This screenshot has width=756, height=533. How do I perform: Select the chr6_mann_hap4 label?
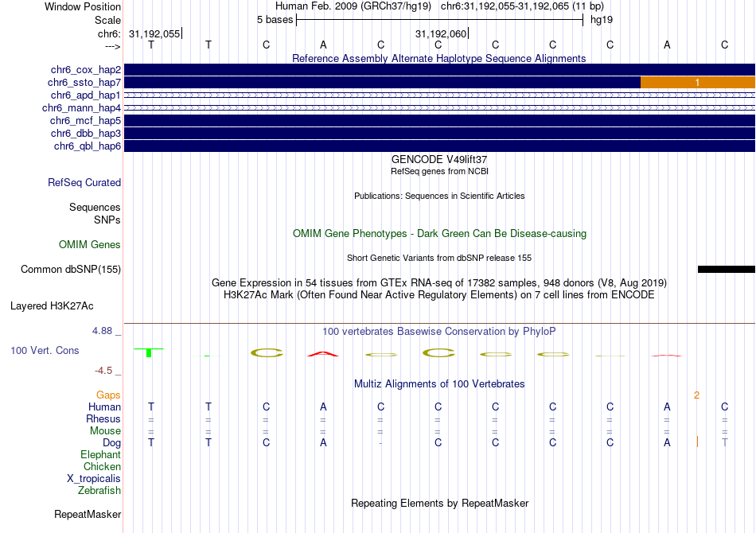tap(81, 108)
